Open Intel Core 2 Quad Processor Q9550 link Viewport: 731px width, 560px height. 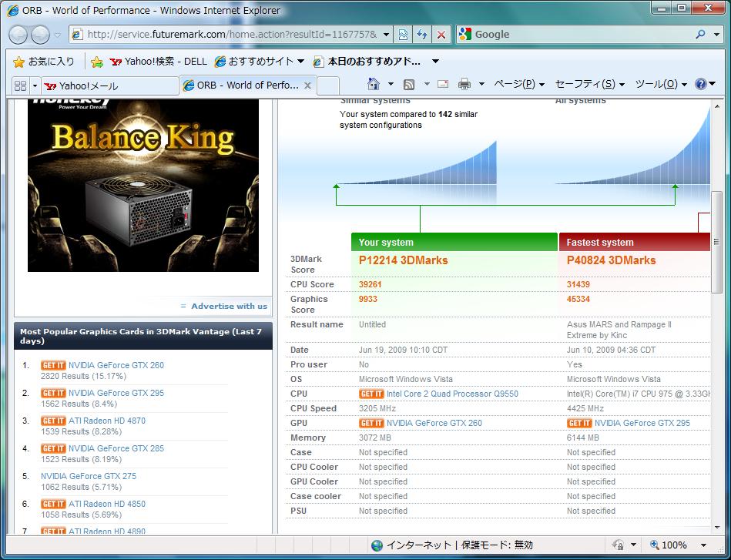452,394
